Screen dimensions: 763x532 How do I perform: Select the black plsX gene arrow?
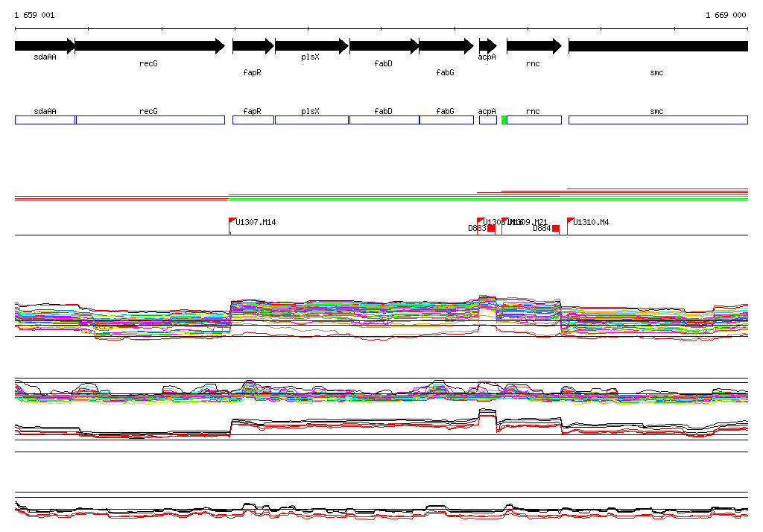[x=312, y=46]
